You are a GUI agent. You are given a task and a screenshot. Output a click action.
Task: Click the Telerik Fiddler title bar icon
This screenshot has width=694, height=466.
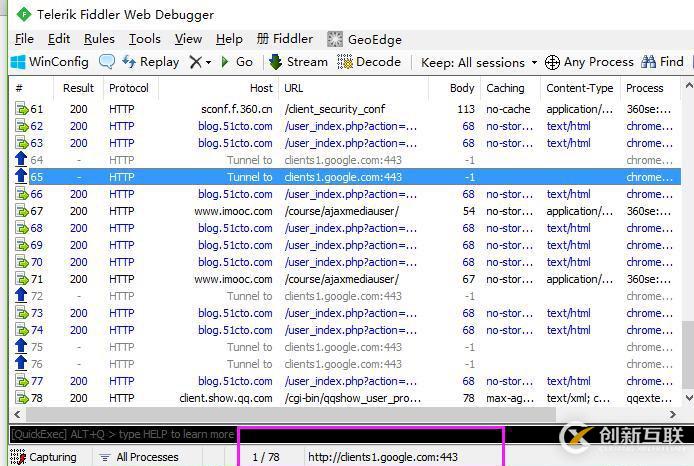(x=23, y=15)
